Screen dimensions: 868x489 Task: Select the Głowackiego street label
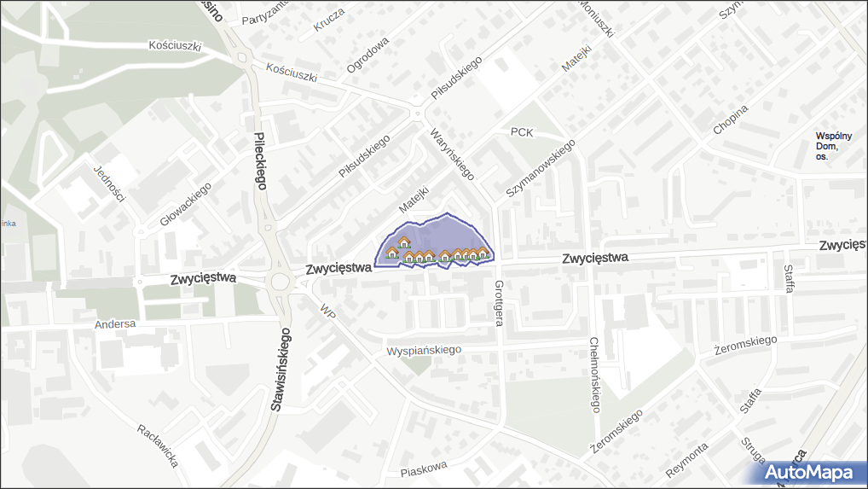pos(185,205)
